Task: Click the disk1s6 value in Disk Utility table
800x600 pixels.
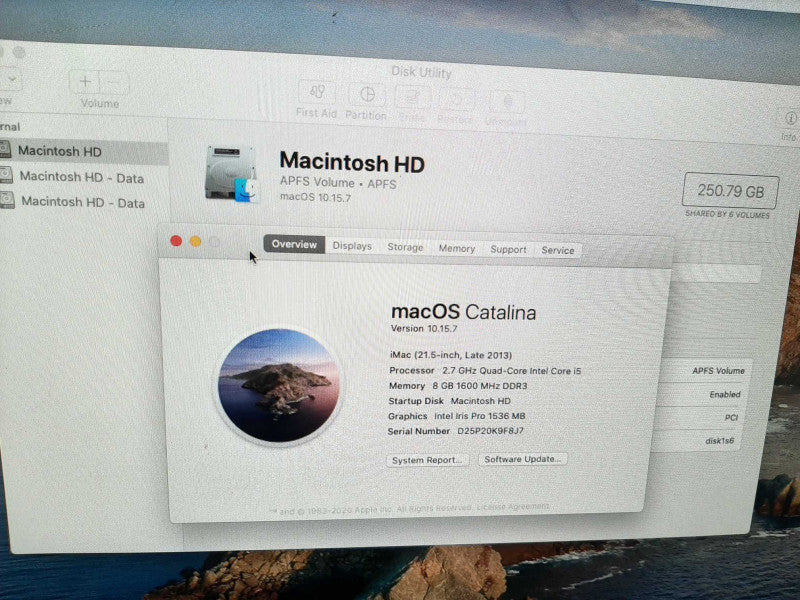Action: point(719,440)
